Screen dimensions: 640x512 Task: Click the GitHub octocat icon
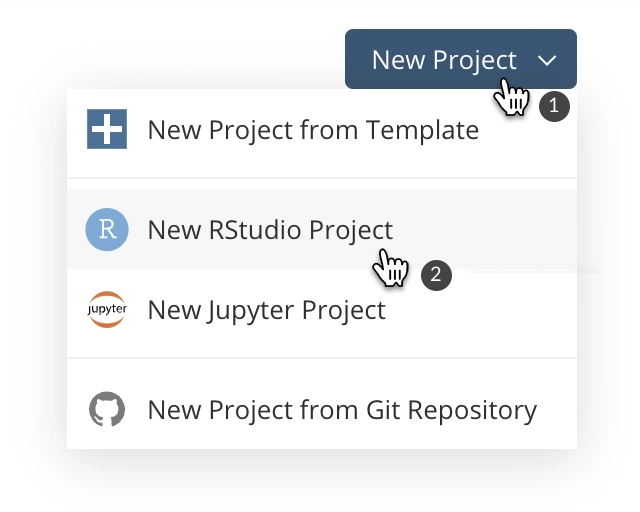pos(107,409)
